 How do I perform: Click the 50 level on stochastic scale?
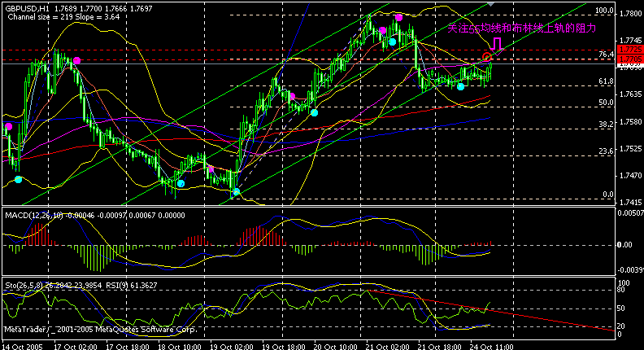621,308
